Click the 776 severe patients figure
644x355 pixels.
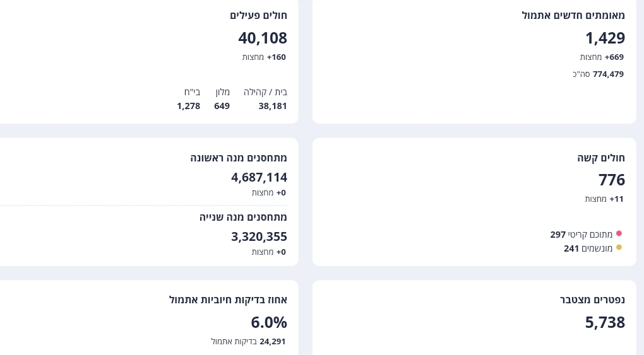(x=611, y=180)
